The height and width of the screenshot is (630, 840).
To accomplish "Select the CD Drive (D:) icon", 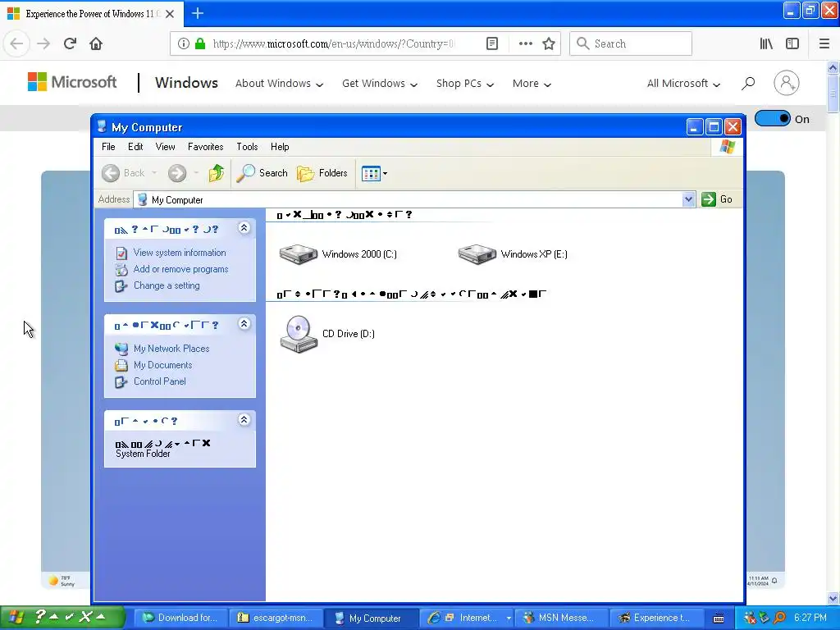I will [x=299, y=334].
